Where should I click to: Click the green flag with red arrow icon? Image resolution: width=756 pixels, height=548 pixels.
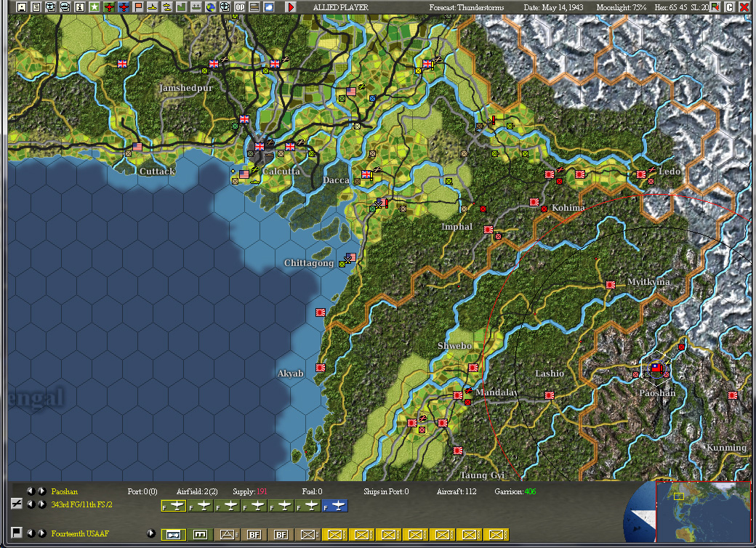coord(716,7)
